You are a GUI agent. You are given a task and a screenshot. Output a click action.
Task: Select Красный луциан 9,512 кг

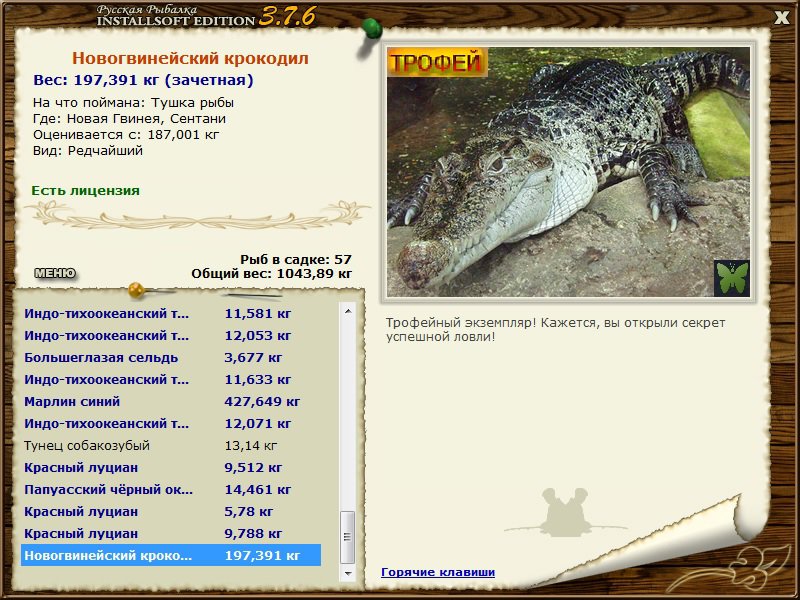(x=171, y=467)
